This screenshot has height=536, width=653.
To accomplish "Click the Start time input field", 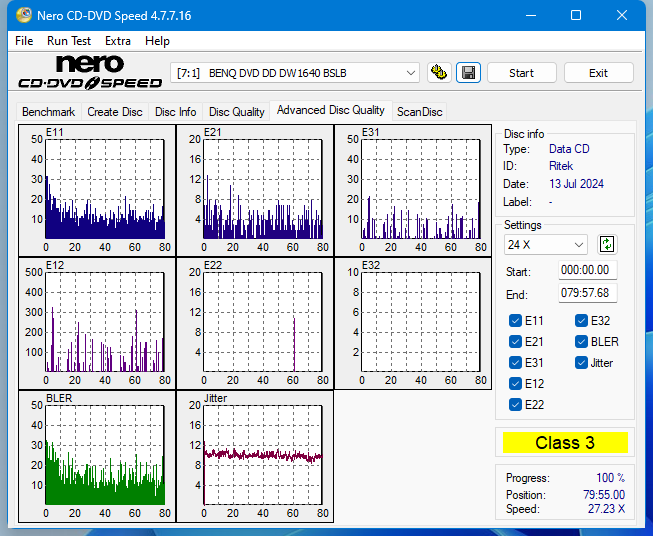I will tap(588, 270).
